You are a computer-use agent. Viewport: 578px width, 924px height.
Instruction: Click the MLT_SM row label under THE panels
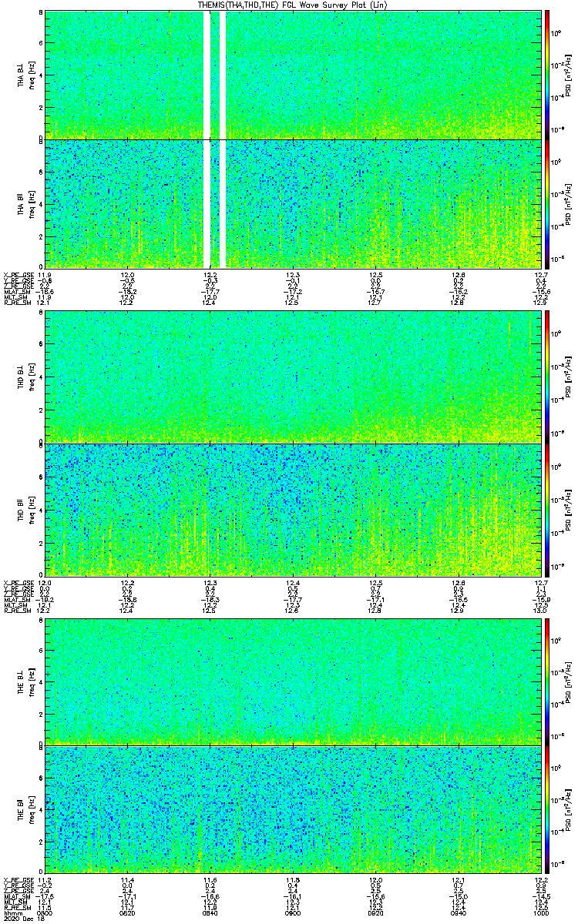15,902
